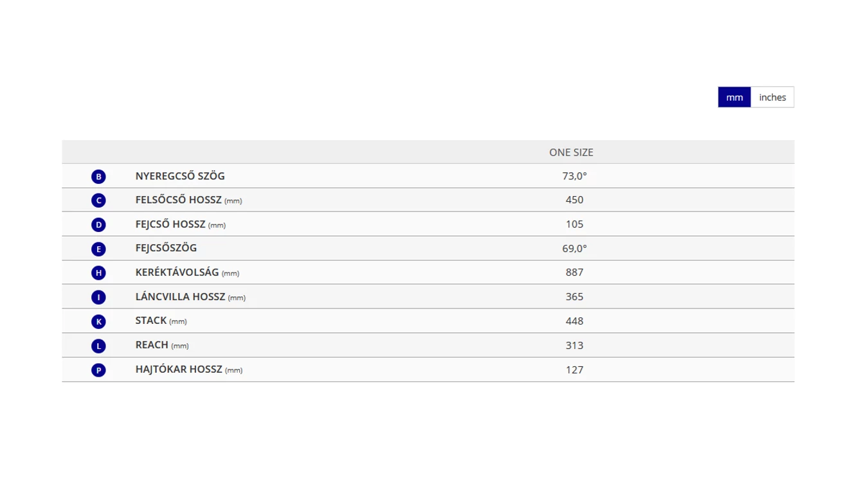Click the Stack value 448

pyautogui.click(x=574, y=321)
